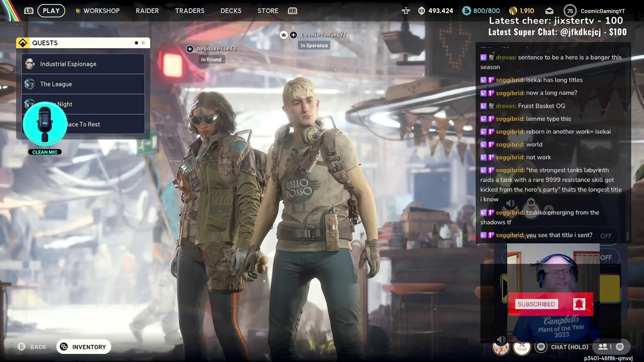Click the CLEAN MIC label
Screen dimensions: 644x362
tap(45, 152)
